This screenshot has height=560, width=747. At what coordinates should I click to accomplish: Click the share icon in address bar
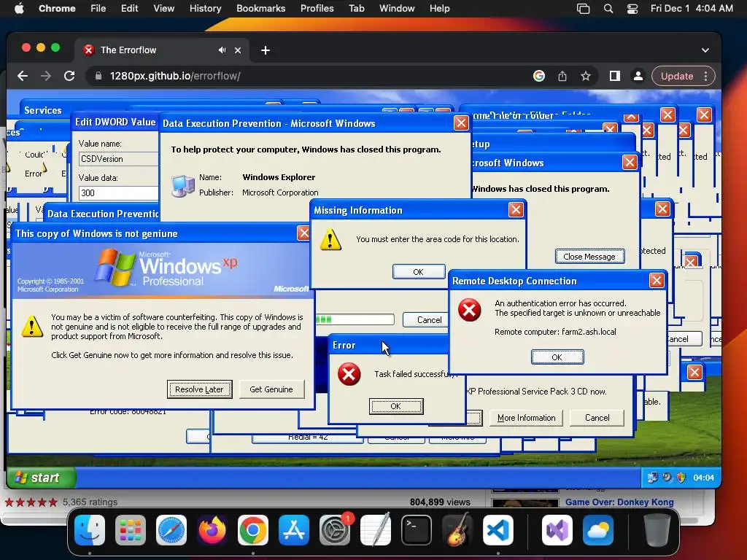(x=562, y=76)
